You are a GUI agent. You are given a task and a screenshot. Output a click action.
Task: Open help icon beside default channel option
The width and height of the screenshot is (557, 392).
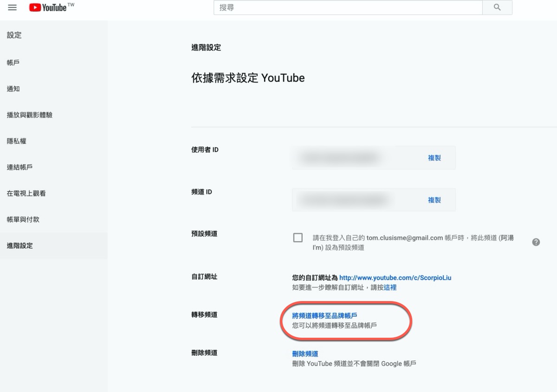click(536, 242)
